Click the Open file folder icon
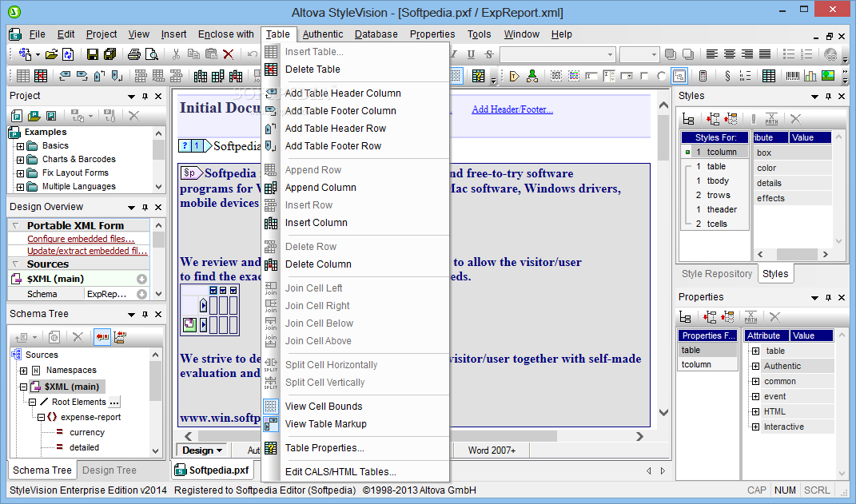The height and width of the screenshot is (504, 856). pyautogui.click(x=51, y=54)
